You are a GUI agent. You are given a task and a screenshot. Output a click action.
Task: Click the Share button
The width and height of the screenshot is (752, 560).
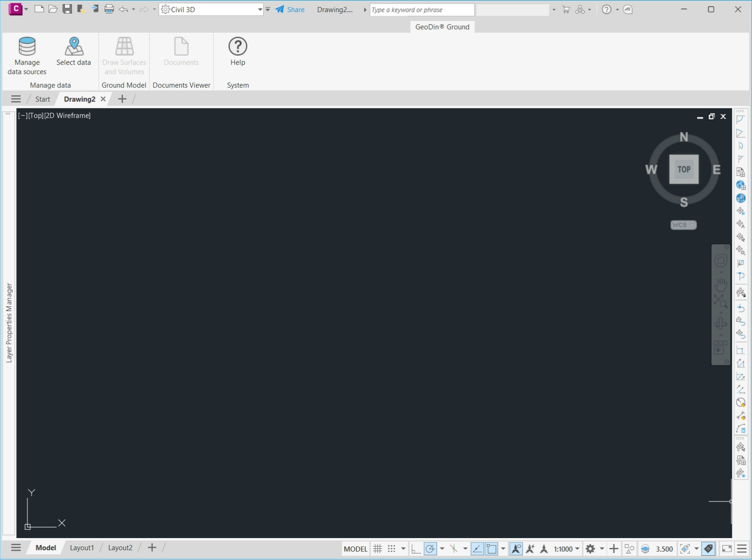tap(290, 10)
